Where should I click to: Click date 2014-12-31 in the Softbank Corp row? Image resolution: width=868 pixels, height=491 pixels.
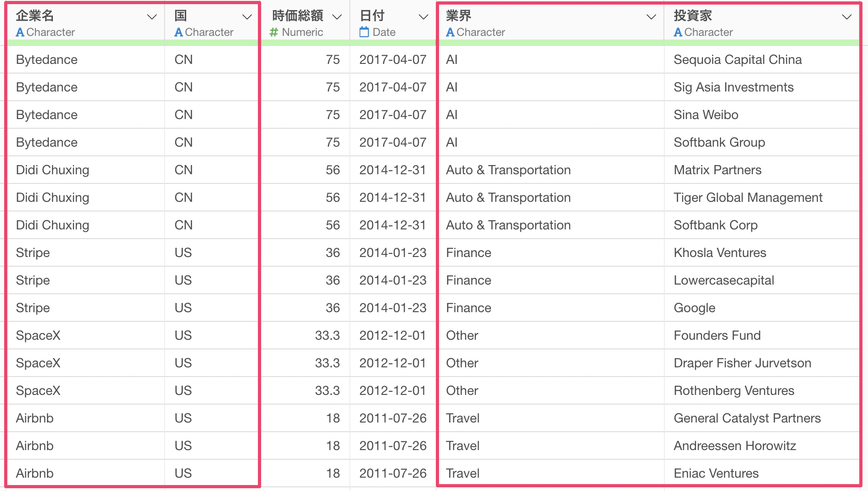pos(393,225)
